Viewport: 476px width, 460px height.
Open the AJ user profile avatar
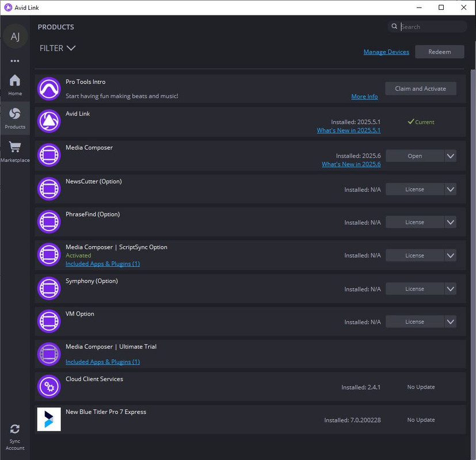pyautogui.click(x=15, y=36)
